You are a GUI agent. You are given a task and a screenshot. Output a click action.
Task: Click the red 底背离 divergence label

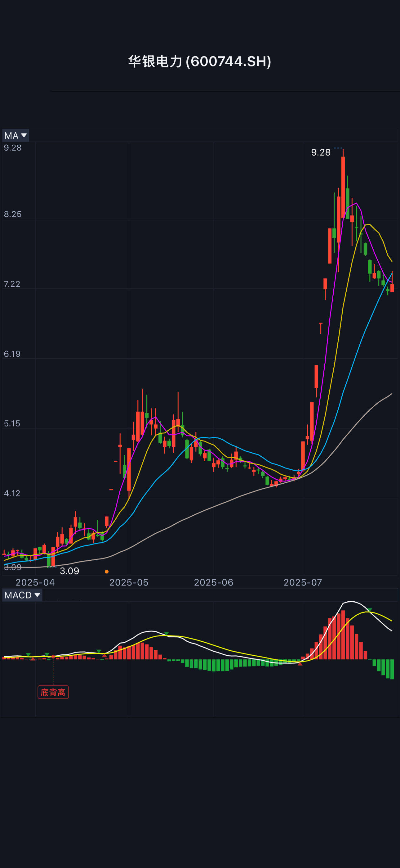tap(53, 692)
